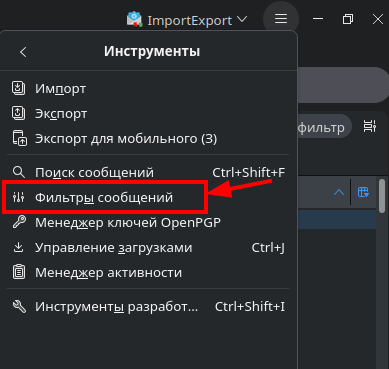The image size is (389, 369).
Task: Select the Экспорт menu entry
Action: (148, 114)
